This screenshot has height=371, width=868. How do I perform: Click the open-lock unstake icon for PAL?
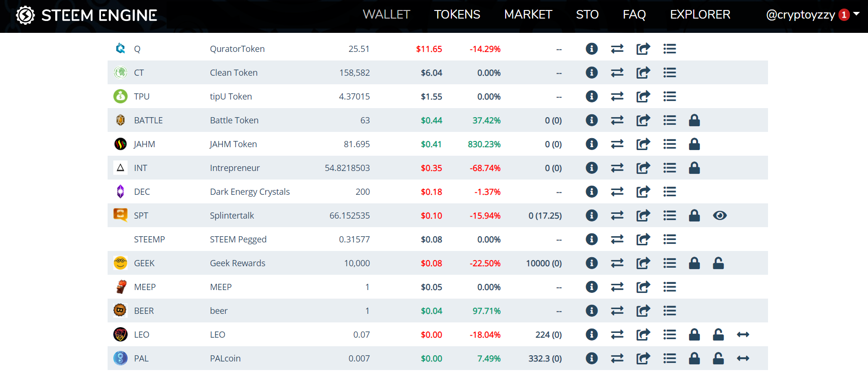(718, 358)
